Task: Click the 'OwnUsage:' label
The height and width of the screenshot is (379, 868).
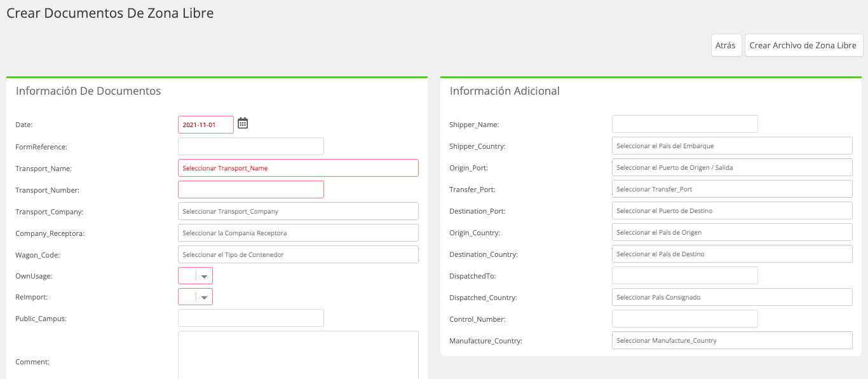Action: (x=34, y=277)
